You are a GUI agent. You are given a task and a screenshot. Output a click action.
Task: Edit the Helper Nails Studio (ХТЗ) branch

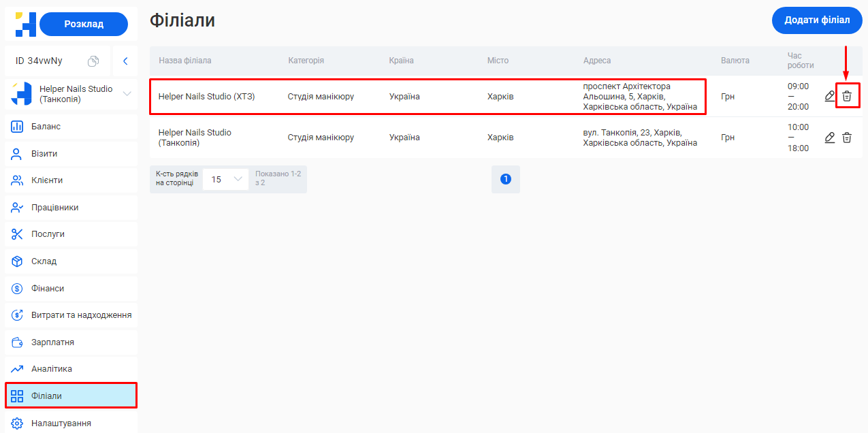tap(829, 96)
